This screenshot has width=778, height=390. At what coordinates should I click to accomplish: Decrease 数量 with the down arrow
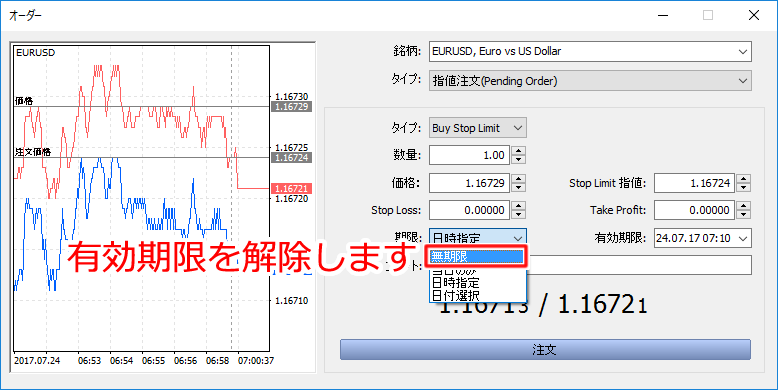coord(518,160)
